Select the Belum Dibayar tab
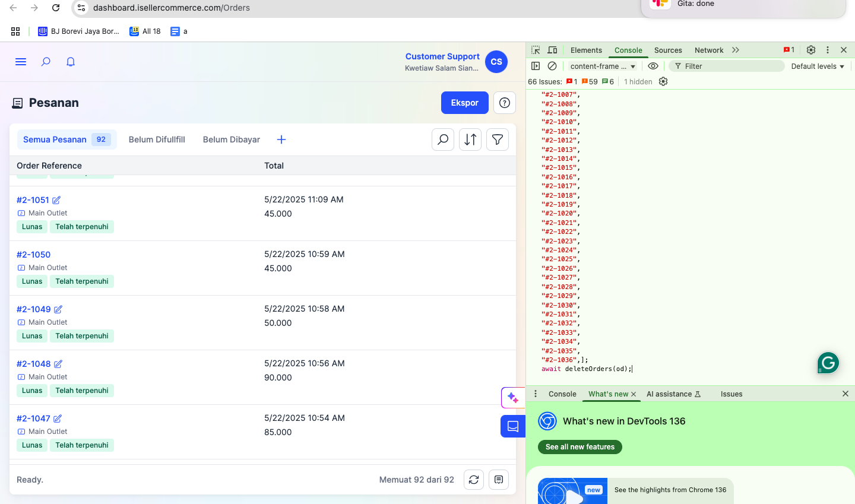855x504 pixels. click(232, 140)
